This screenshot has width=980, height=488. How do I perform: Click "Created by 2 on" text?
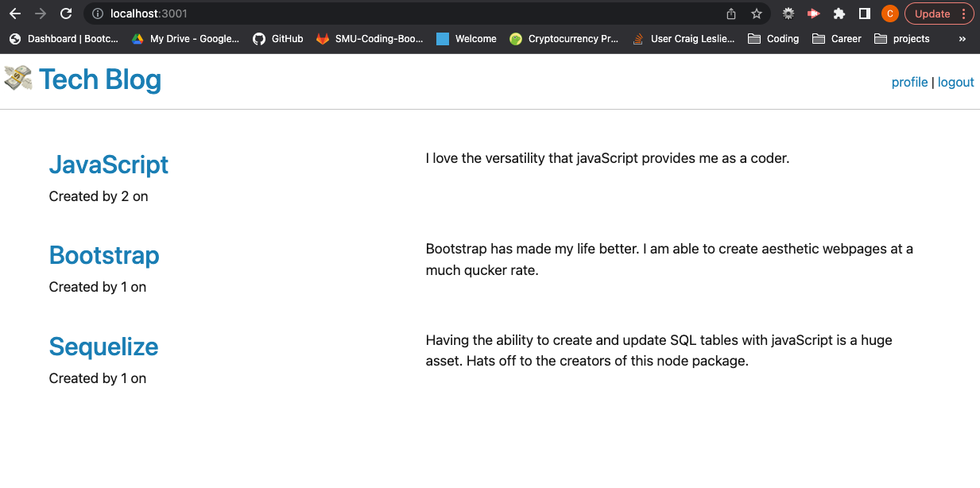pos(99,196)
